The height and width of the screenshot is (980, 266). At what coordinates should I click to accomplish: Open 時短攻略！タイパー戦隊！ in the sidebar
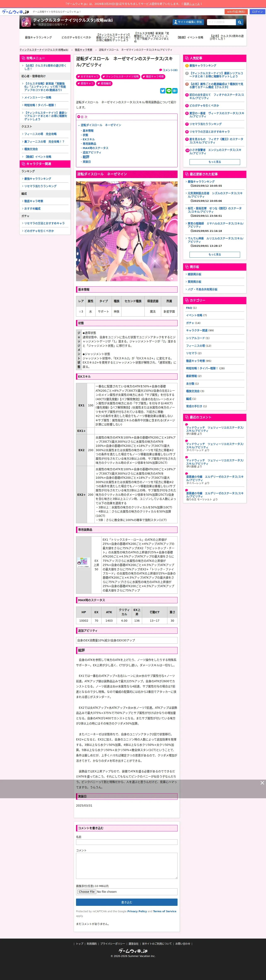40,105
